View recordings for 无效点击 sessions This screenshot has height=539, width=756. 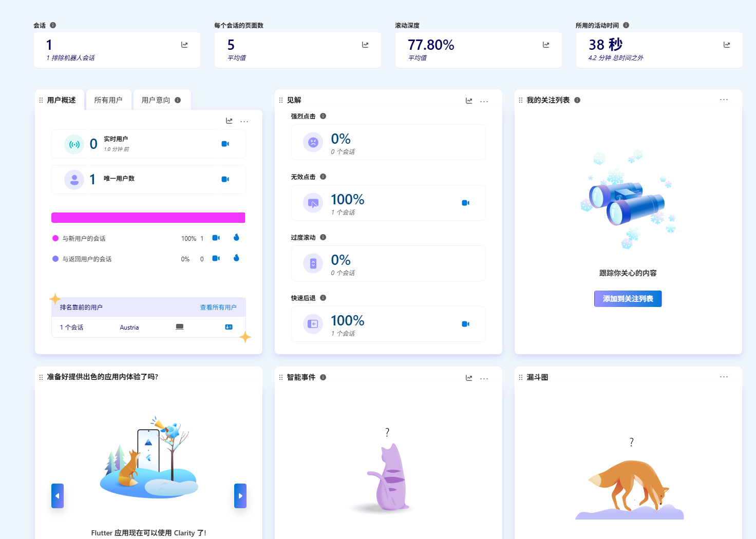click(465, 203)
